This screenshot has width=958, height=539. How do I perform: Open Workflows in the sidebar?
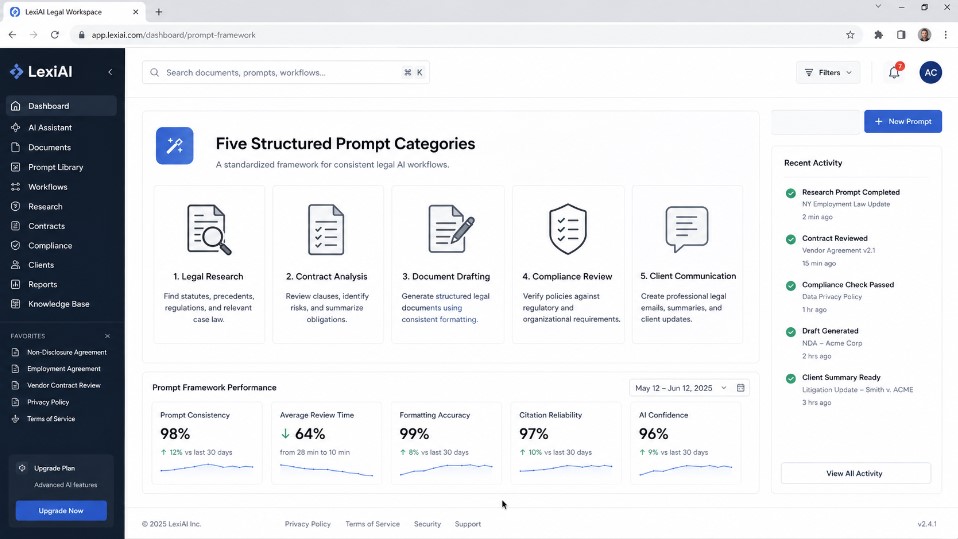[48, 187]
